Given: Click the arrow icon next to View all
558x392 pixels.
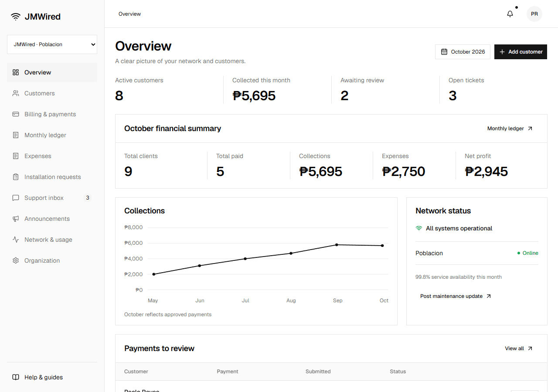Looking at the screenshot, I should (530, 348).
